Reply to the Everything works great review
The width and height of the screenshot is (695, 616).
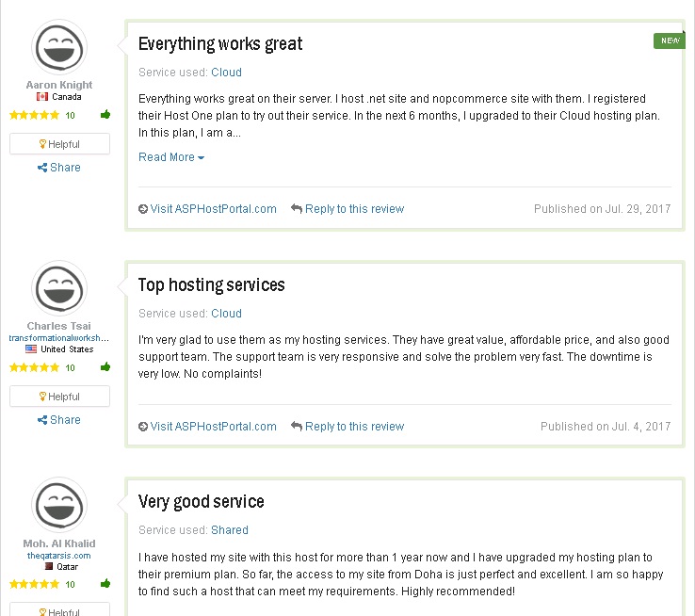(x=347, y=209)
